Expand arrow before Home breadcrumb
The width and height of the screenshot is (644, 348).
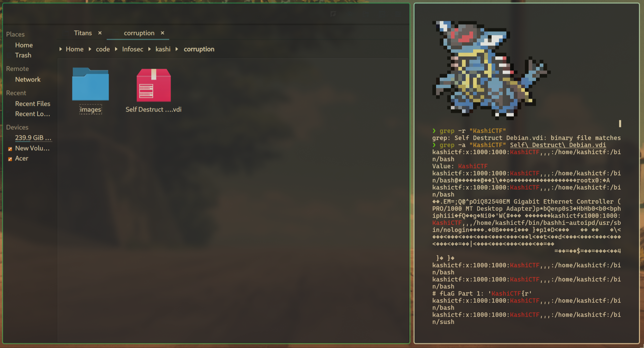61,49
